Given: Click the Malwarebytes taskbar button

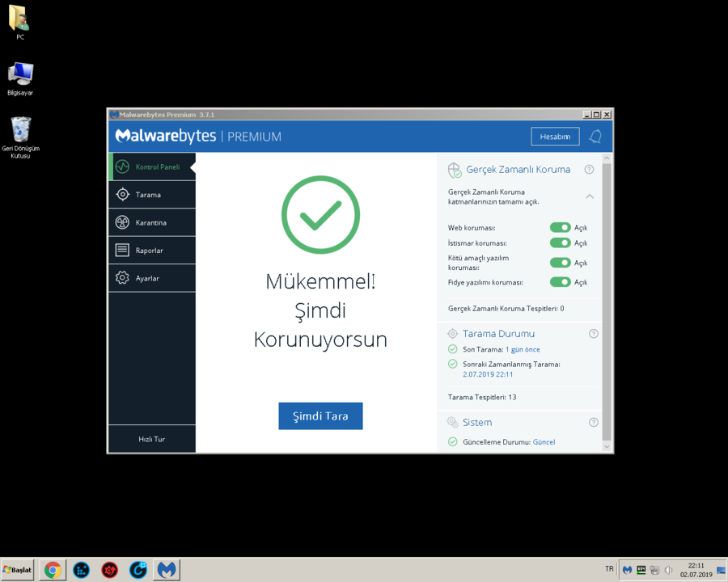Looking at the screenshot, I should click(x=166, y=569).
